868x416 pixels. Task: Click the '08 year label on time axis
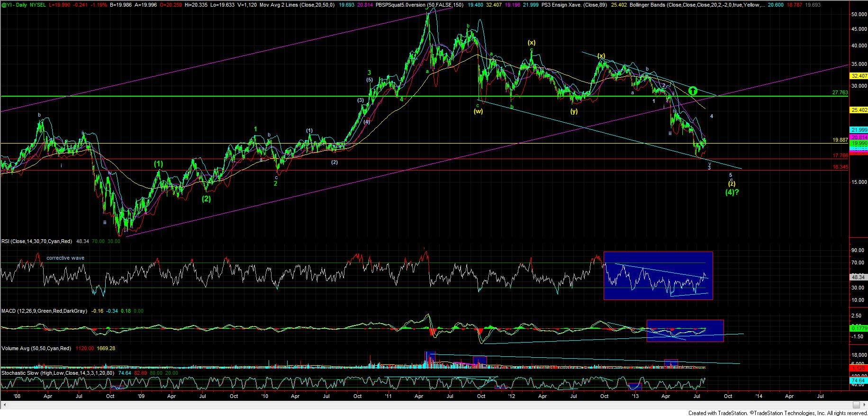(x=17, y=396)
